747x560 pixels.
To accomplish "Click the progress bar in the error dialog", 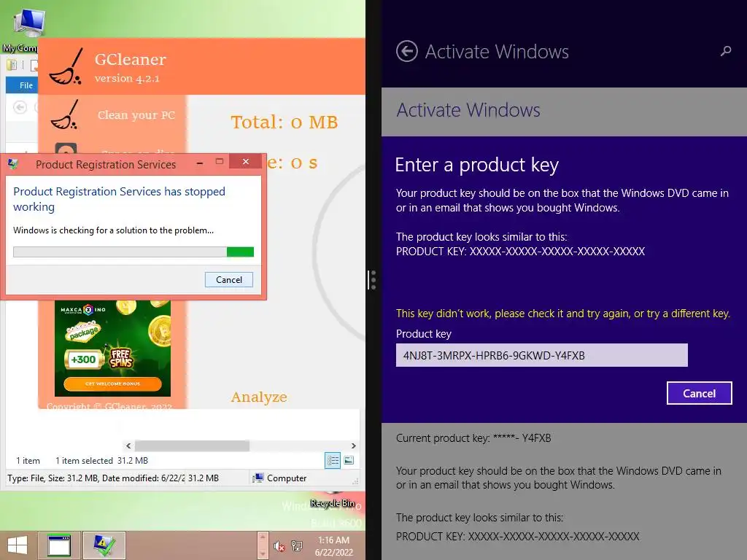I will [133, 252].
